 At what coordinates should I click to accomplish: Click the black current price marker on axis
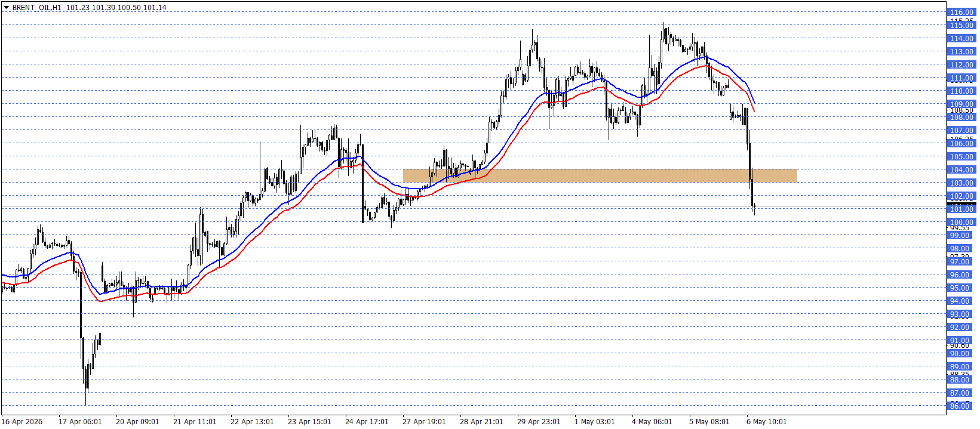(961, 205)
